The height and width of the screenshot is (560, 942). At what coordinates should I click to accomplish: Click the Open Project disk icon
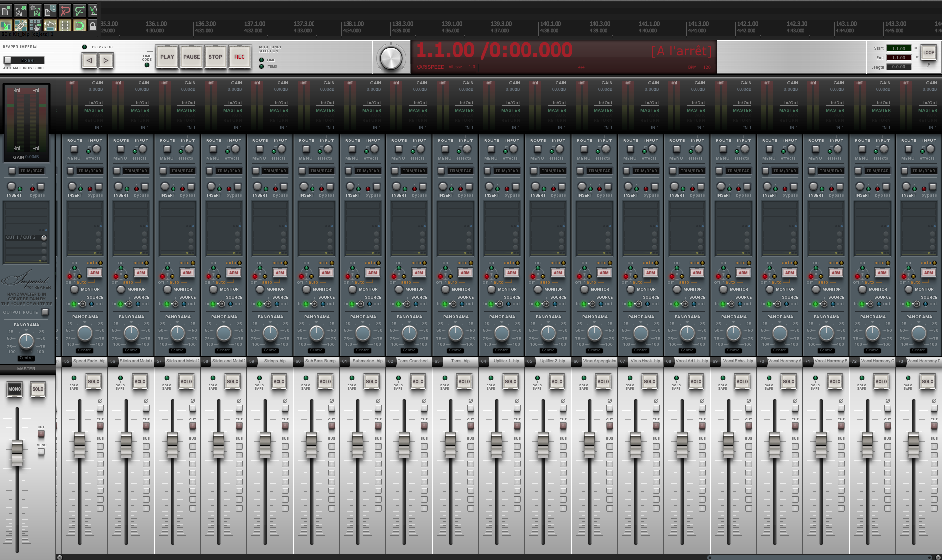pos(21,10)
